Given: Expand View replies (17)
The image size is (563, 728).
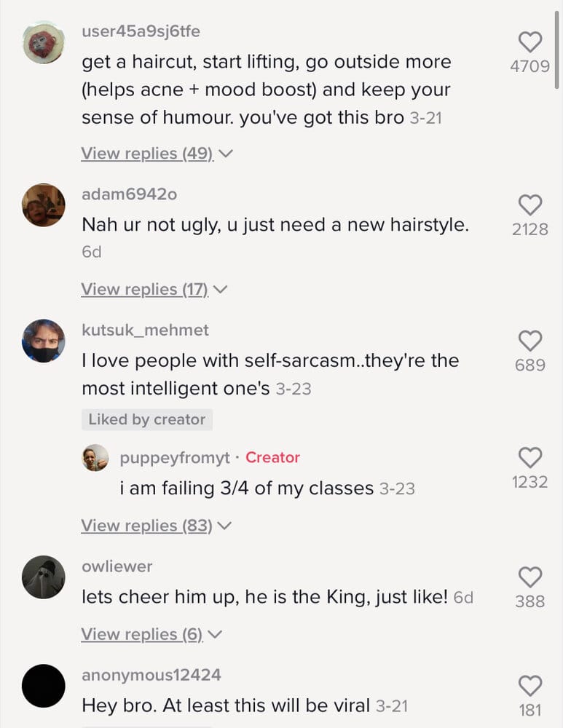Looking at the screenshot, I should (x=154, y=289).
